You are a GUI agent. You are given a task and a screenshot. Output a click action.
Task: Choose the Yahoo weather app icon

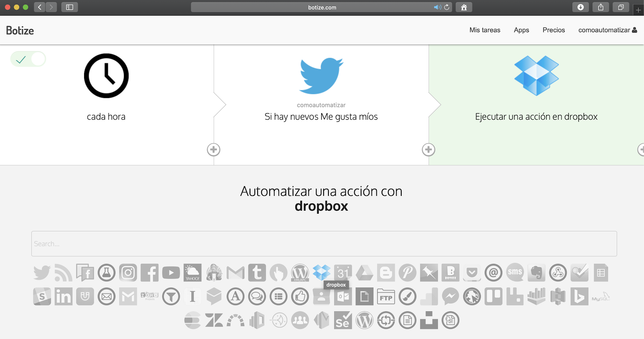point(192,273)
